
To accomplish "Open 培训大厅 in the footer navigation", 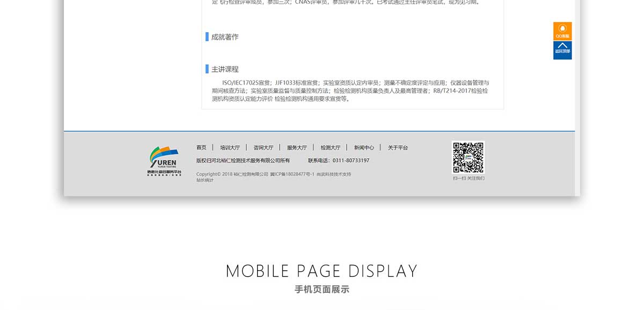I will [230, 147].
